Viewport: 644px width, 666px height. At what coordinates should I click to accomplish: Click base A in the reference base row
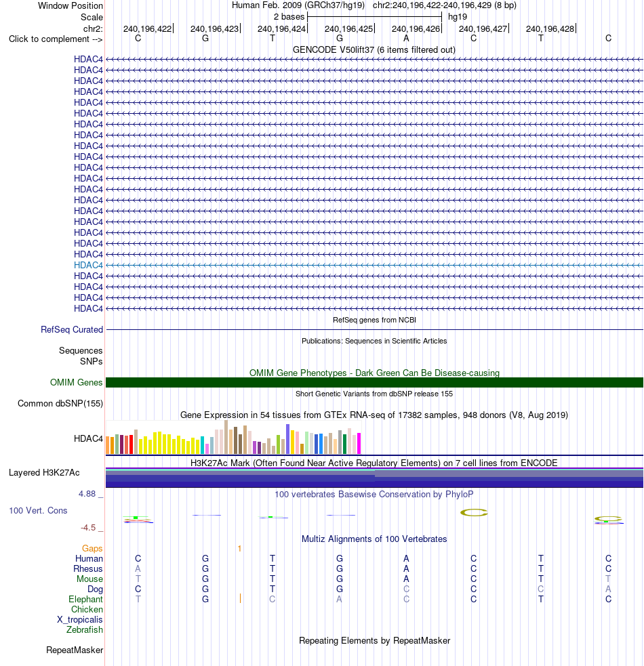coord(406,39)
